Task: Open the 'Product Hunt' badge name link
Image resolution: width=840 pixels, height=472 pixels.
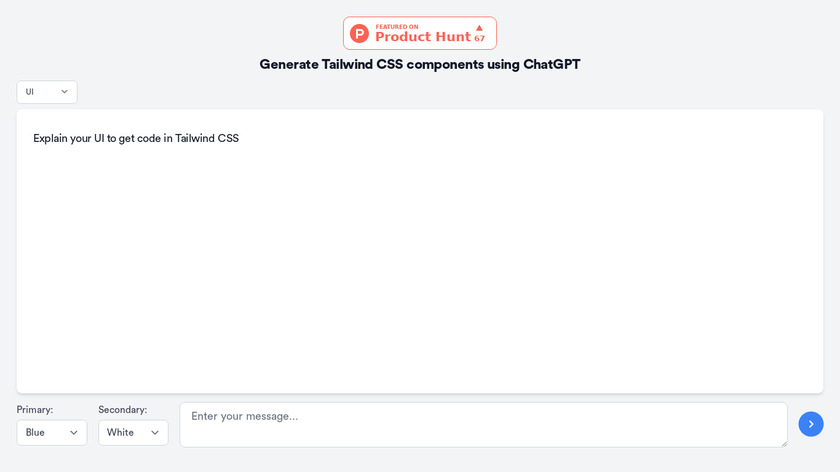Action: (x=422, y=37)
